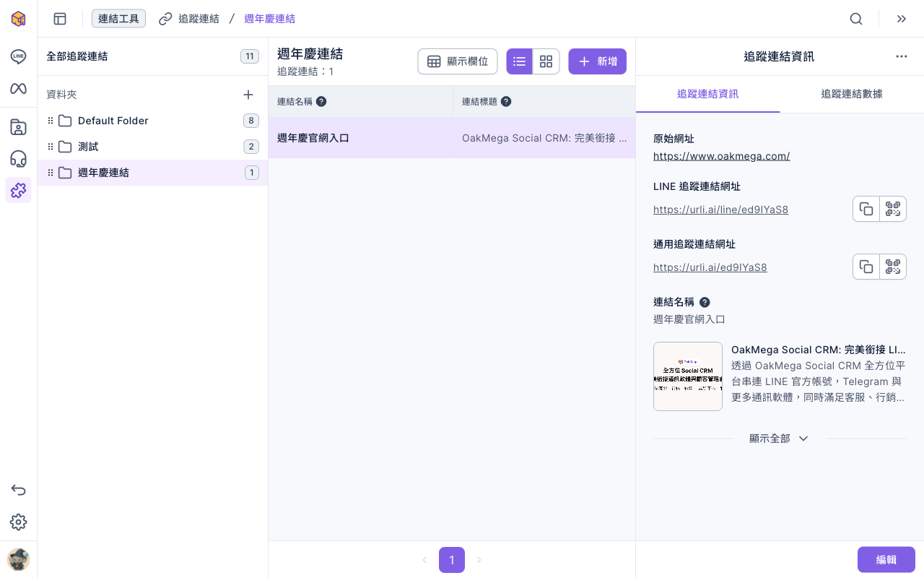
Task: Click the return arrow icon in sidebar
Action: click(19, 490)
